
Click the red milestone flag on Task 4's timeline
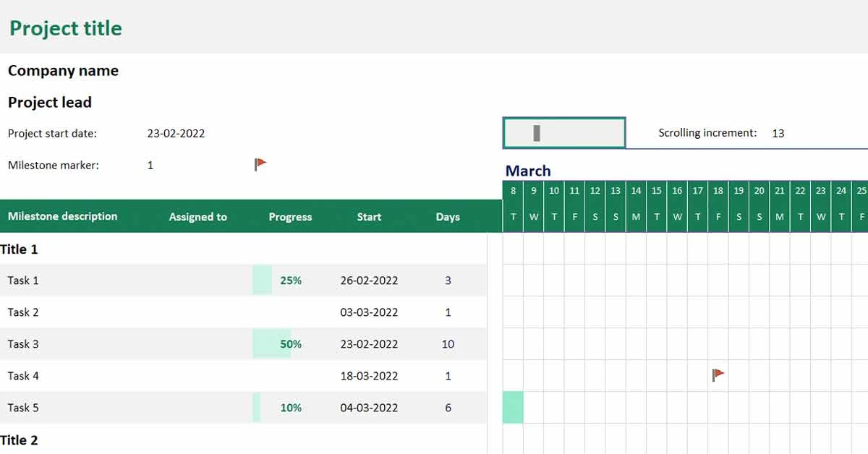tap(717, 374)
